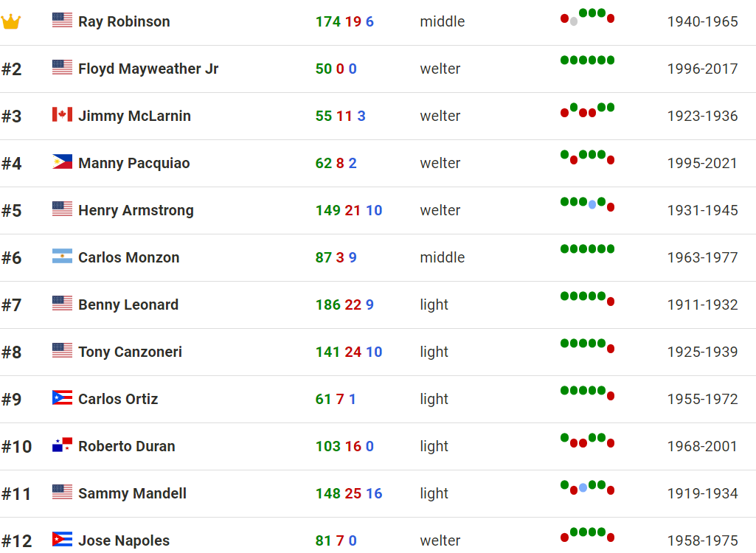Click Sammy Mandell's career years 1919-1934
The width and height of the screenshot is (756, 553).
[702, 494]
